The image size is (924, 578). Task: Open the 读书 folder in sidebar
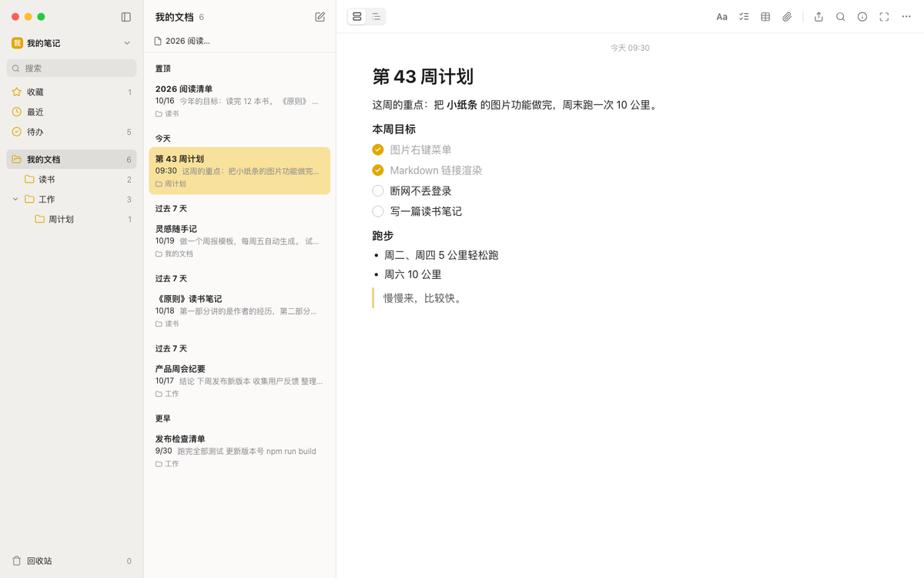72,180
